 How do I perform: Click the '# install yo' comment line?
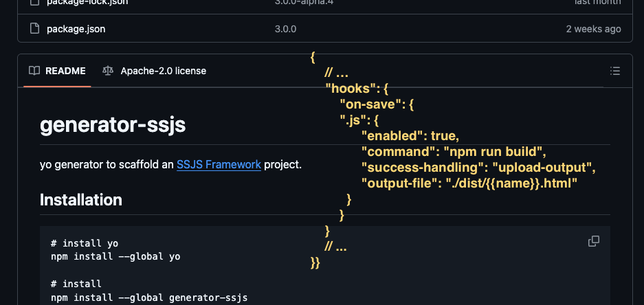tap(85, 243)
